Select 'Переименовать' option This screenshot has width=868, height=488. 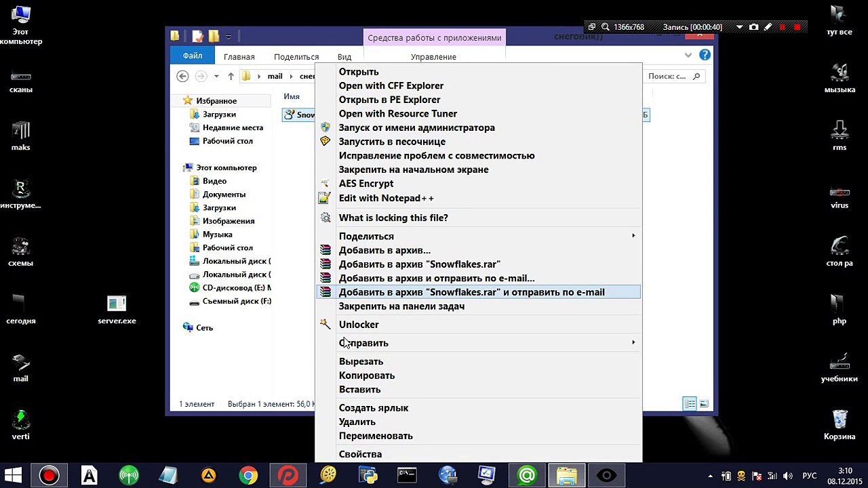[479, 436]
